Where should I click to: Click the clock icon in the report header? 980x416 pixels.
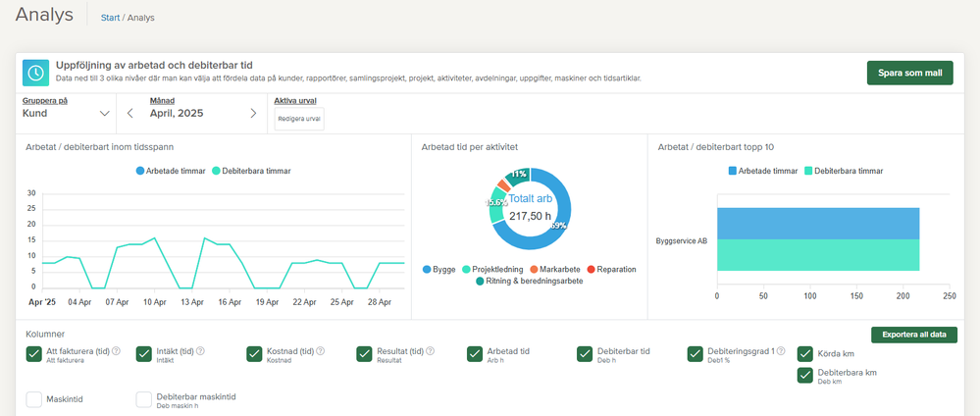coord(35,73)
